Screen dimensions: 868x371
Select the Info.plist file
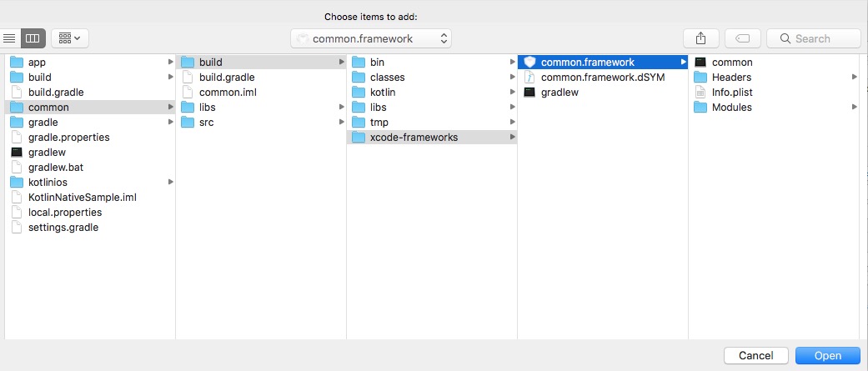(731, 93)
